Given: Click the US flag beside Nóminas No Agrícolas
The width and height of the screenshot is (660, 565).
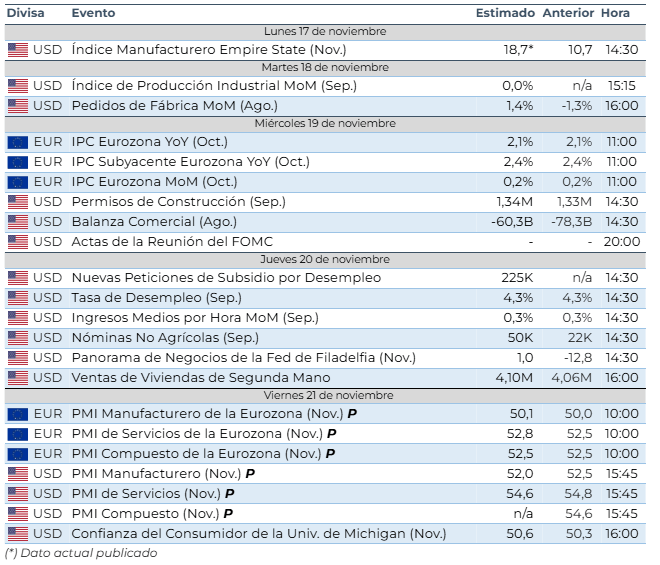Looking at the screenshot, I should click(x=18, y=337).
